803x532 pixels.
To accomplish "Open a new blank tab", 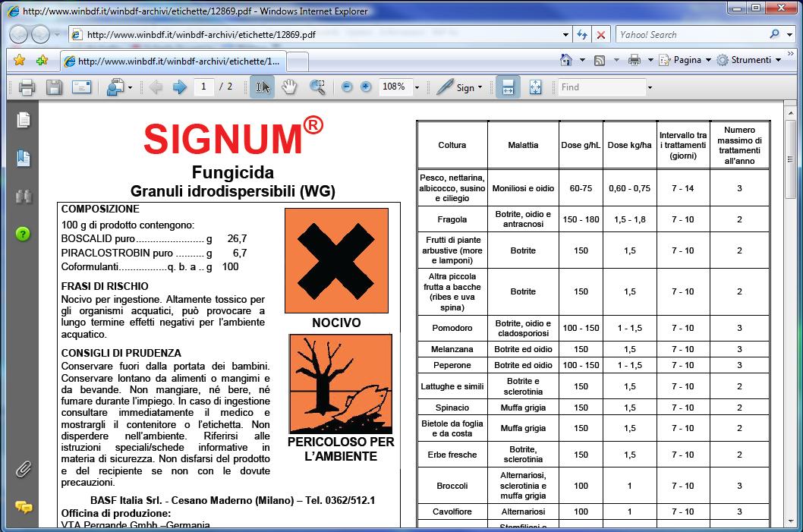I will point(298,62).
